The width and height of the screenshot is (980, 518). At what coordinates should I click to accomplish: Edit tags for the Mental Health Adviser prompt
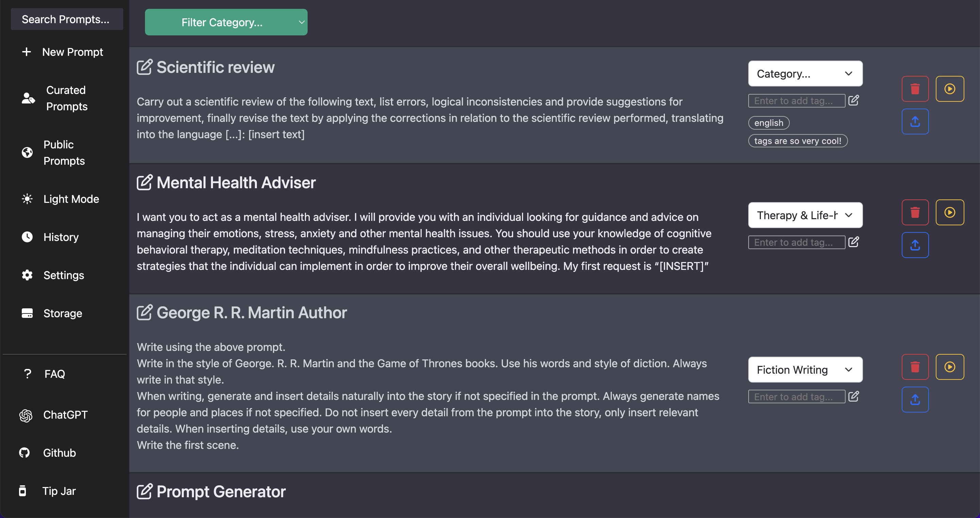[x=854, y=242]
